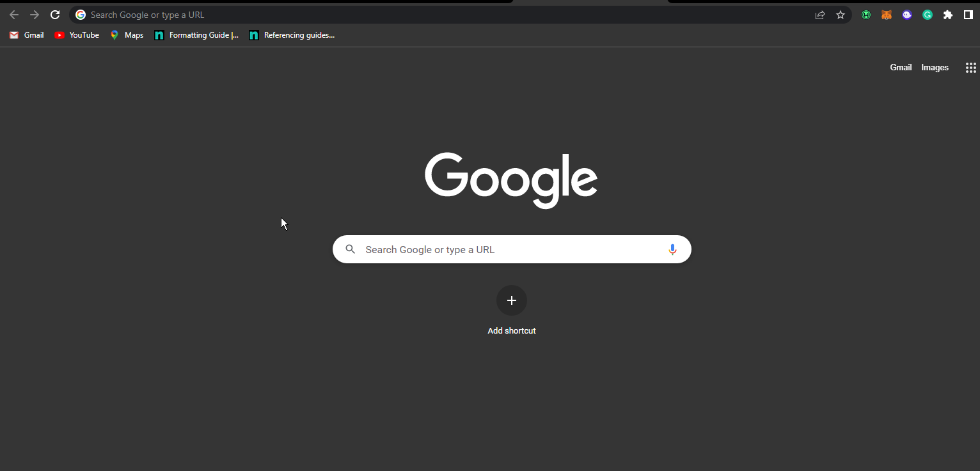Click the Add shortcut label
The image size is (980, 471).
pos(512,331)
